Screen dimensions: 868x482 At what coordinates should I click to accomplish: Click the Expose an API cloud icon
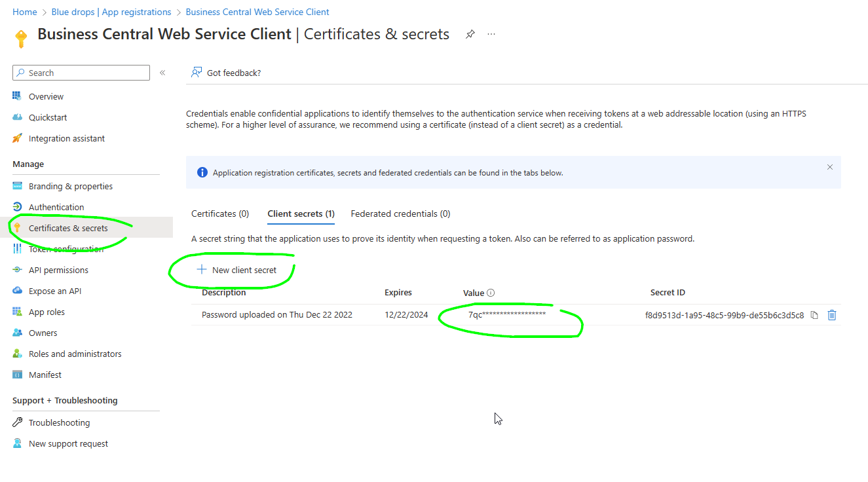(17, 291)
